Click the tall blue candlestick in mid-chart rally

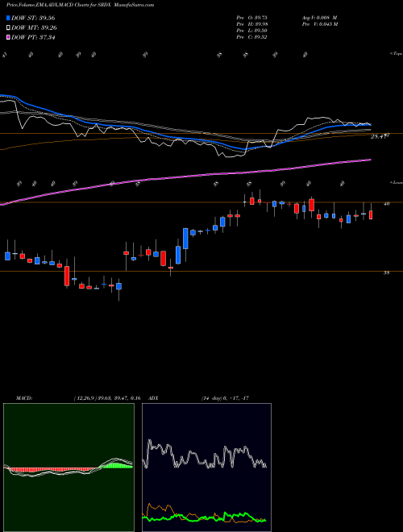click(x=185, y=239)
